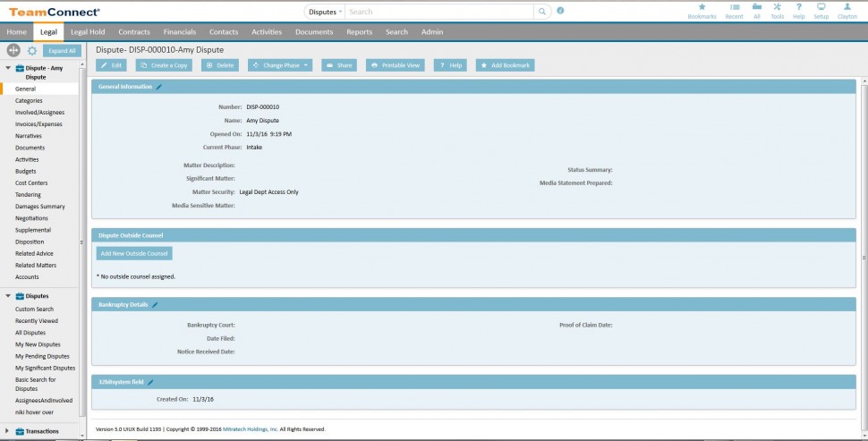Viewport: 868px width, 441px height.
Task: Open the Contacts tab
Action: point(224,32)
